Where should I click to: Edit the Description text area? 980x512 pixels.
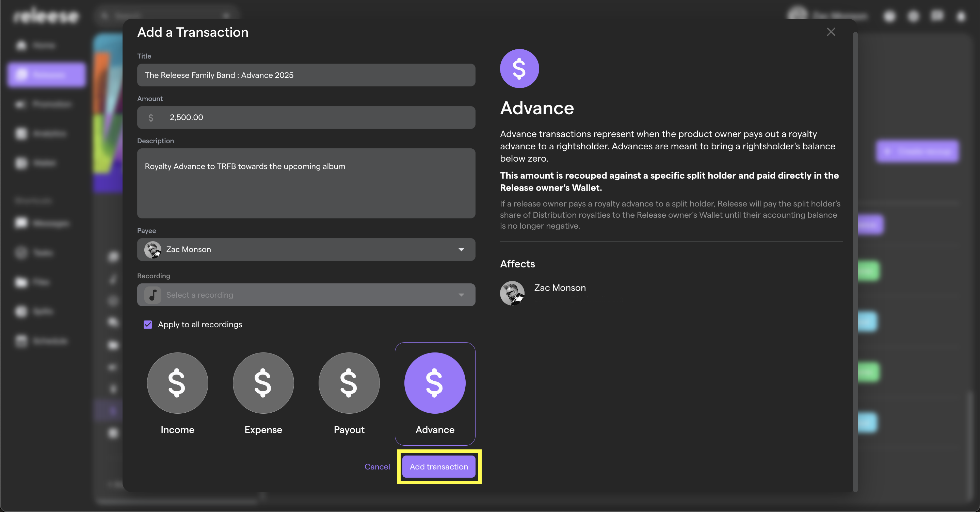pos(306,183)
